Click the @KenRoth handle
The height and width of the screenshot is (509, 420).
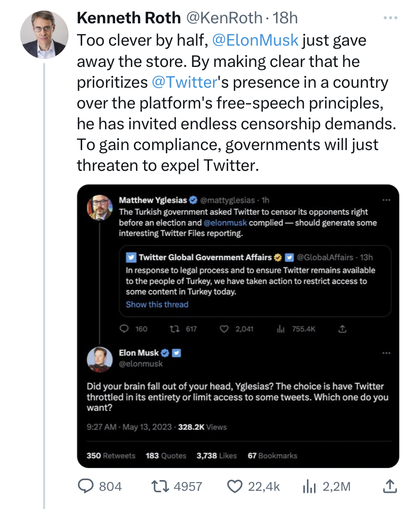coord(224,18)
